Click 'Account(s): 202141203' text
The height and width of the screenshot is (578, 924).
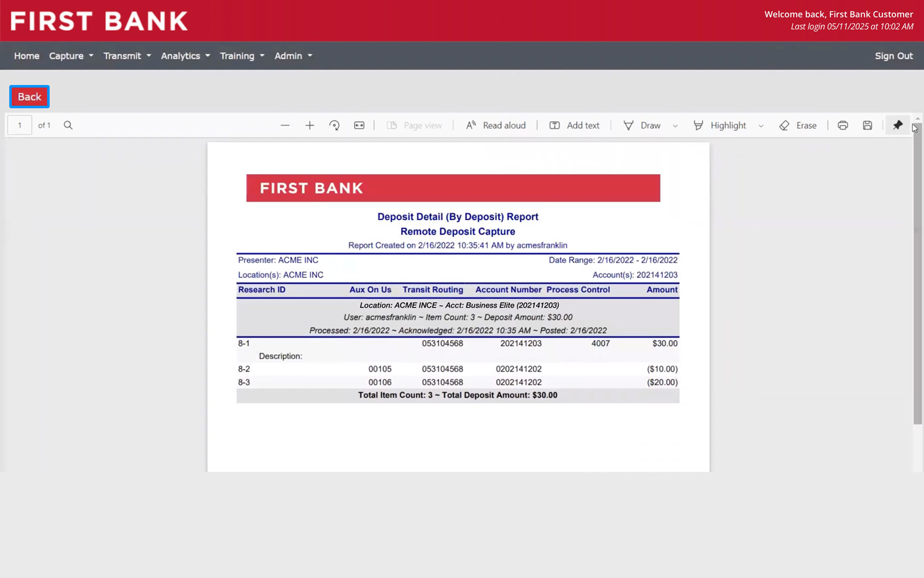[x=635, y=275]
